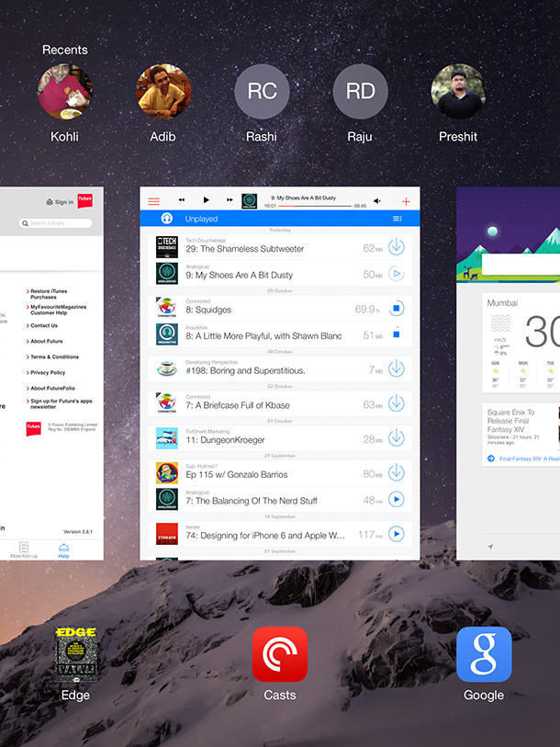Viewport: 560px width, 747px height.
Task: Open the list options icon in blue bar
Action: tap(398, 218)
